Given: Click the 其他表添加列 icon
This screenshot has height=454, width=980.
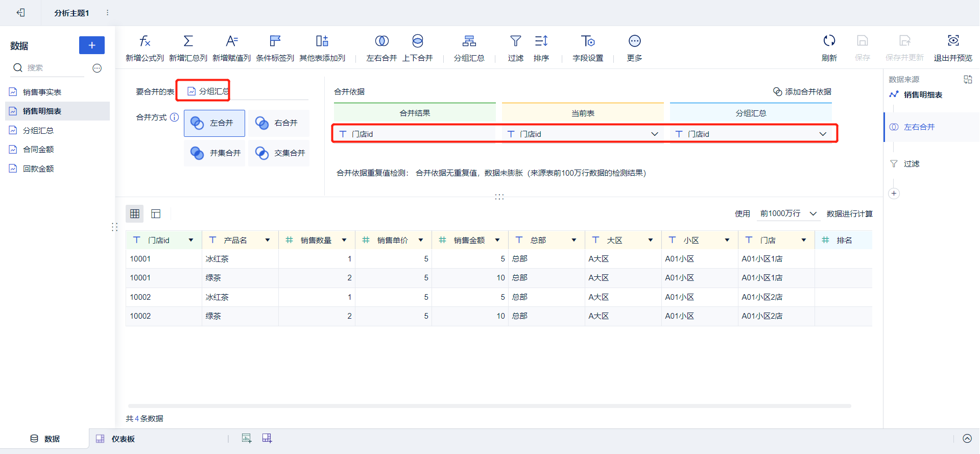Looking at the screenshot, I should 322,41.
